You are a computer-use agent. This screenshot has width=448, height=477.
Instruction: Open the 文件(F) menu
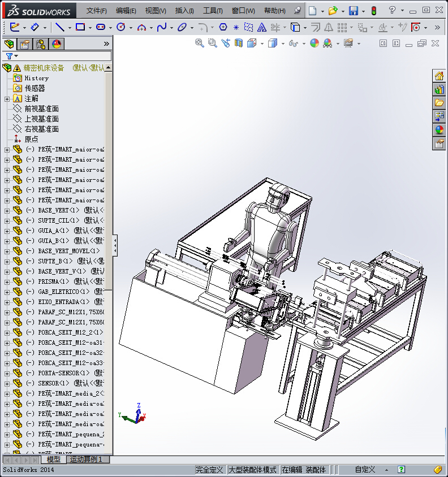[x=97, y=11]
